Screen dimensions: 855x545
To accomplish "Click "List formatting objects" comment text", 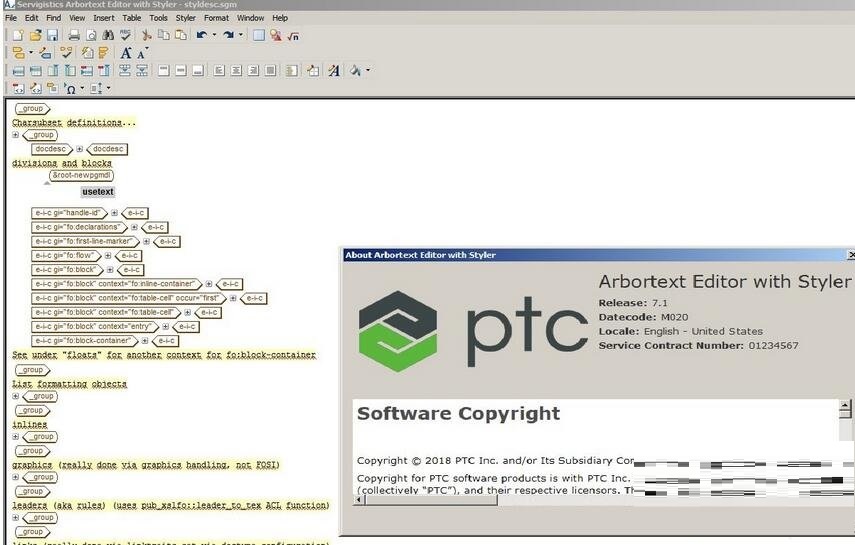I will coord(69,384).
